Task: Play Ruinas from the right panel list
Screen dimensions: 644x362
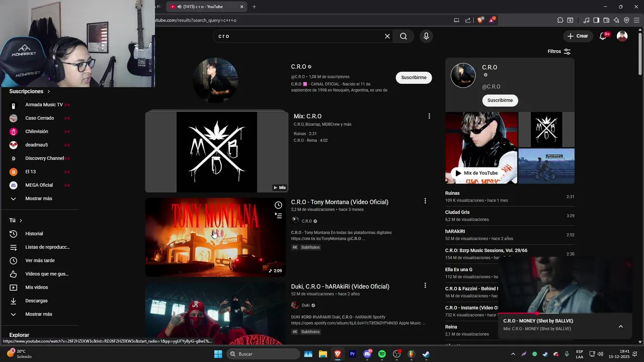Action: pos(510,197)
